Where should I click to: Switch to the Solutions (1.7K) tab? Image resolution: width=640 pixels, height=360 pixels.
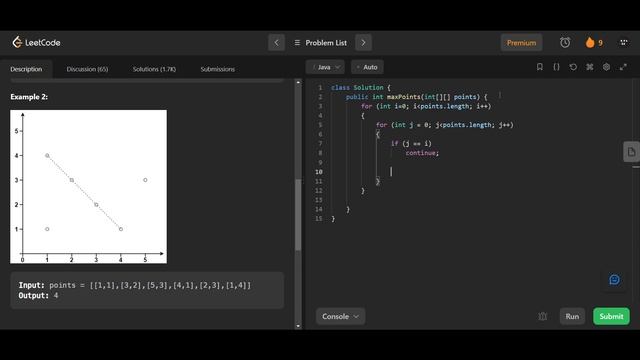click(154, 69)
